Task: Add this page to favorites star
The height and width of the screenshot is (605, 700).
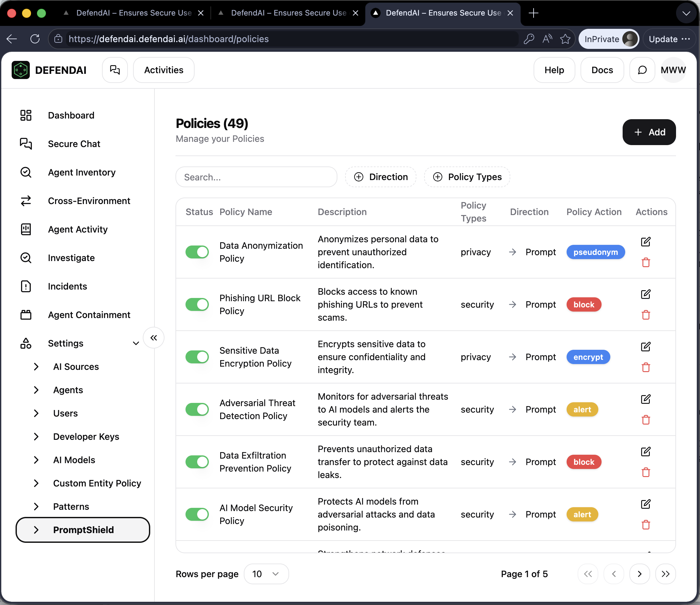Action: click(565, 39)
